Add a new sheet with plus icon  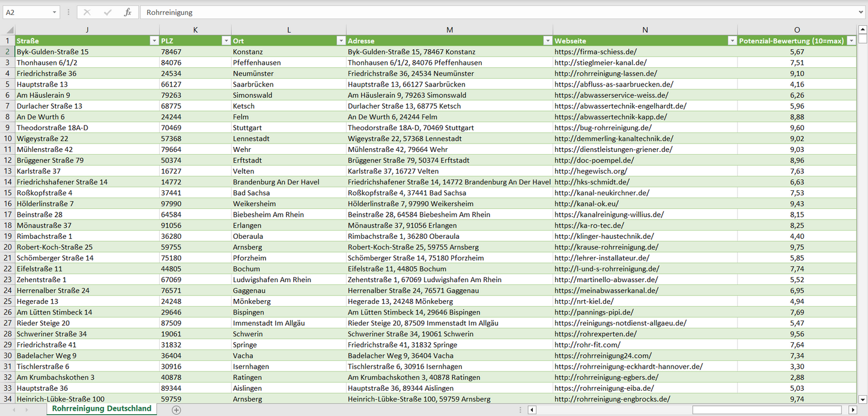176,409
